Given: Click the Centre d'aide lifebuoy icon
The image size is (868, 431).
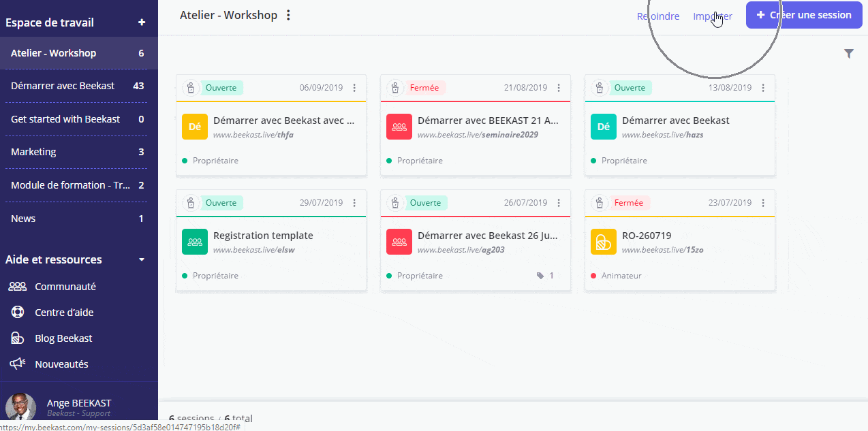Looking at the screenshot, I should (x=18, y=313).
